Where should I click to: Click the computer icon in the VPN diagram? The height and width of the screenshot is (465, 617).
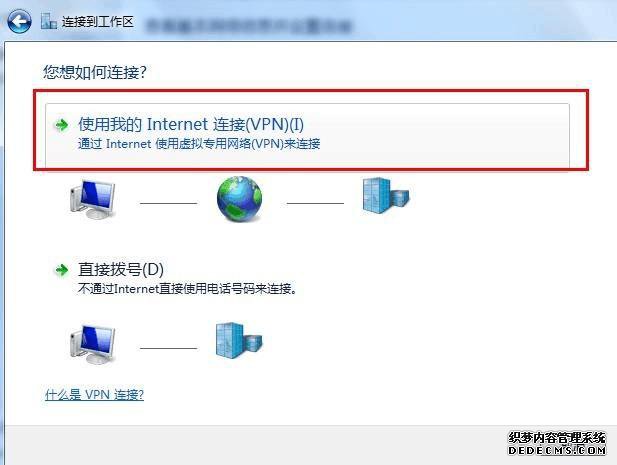pos(93,199)
